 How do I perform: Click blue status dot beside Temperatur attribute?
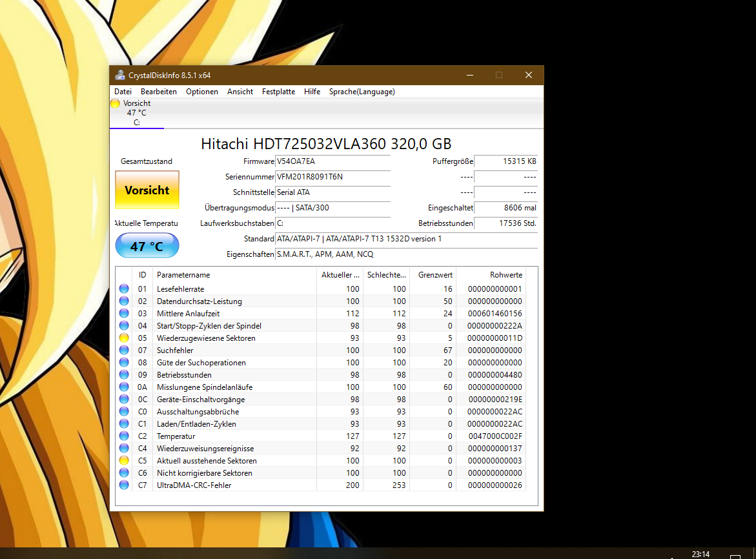pos(124,436)
